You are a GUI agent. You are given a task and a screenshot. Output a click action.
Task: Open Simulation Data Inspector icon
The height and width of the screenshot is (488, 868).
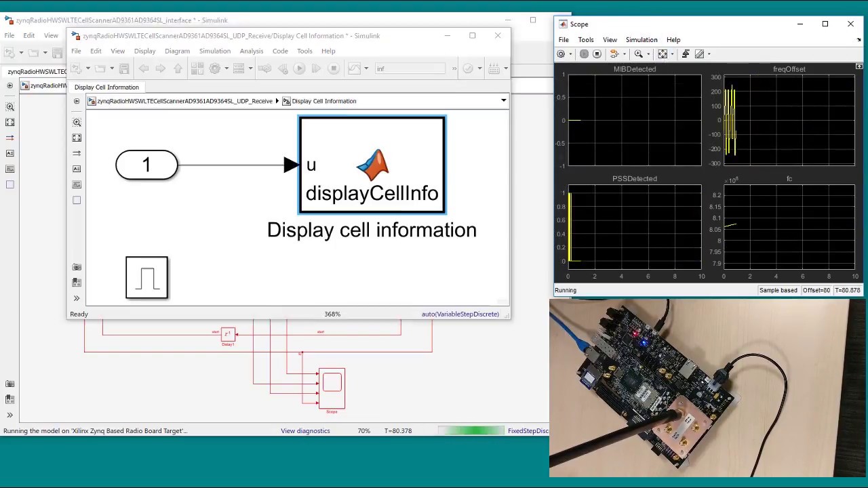[x=354, y=68]
